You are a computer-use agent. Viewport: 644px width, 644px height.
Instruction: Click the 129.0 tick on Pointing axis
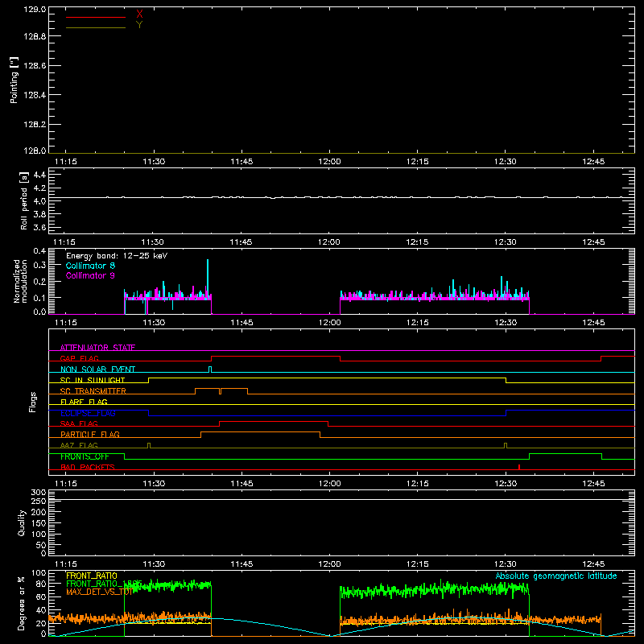(35, 10)
